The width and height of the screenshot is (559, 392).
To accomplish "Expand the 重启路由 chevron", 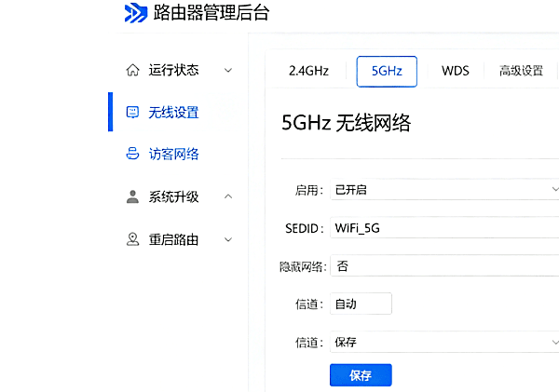I will (228, 239).
